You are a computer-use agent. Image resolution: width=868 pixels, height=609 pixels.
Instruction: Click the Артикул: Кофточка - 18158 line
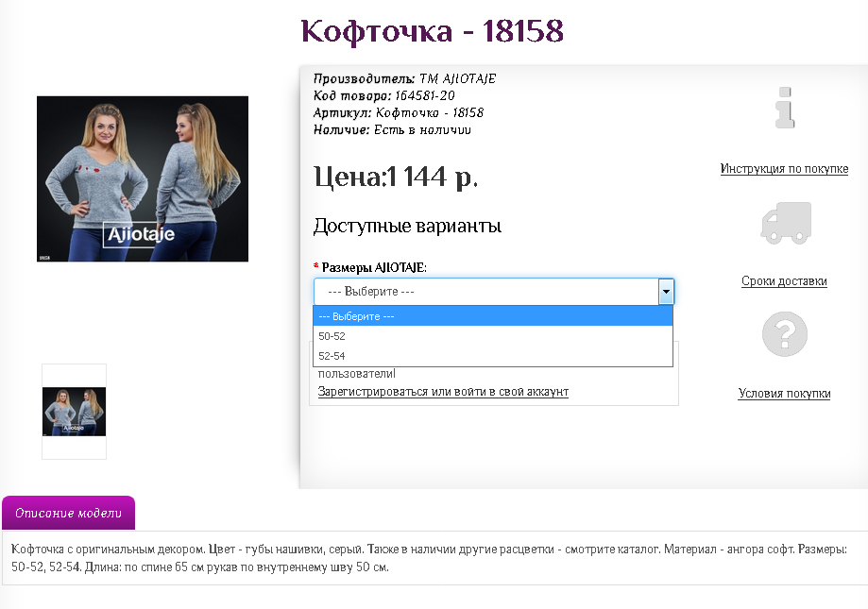pyautogui.click(x=399, y=113)
